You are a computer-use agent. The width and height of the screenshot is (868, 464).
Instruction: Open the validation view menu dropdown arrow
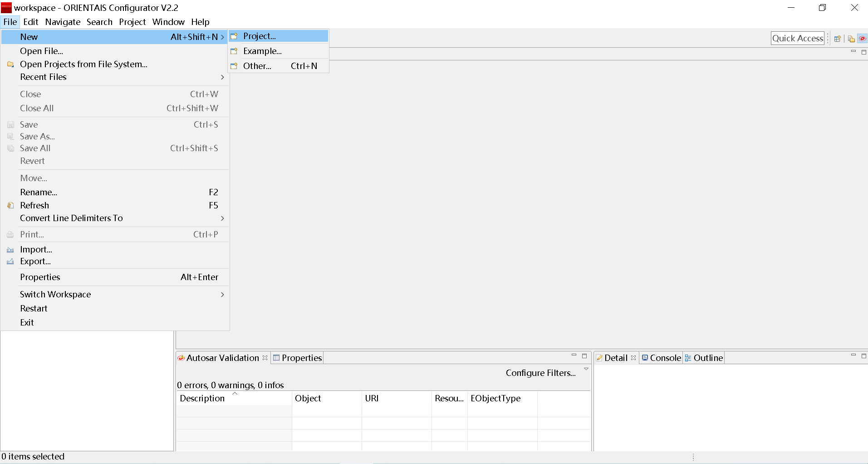coord(586,369)
